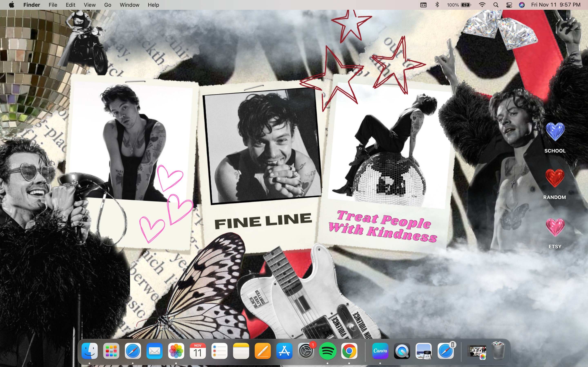
Task: Open QuickTime Player
Action: (402, 351)
